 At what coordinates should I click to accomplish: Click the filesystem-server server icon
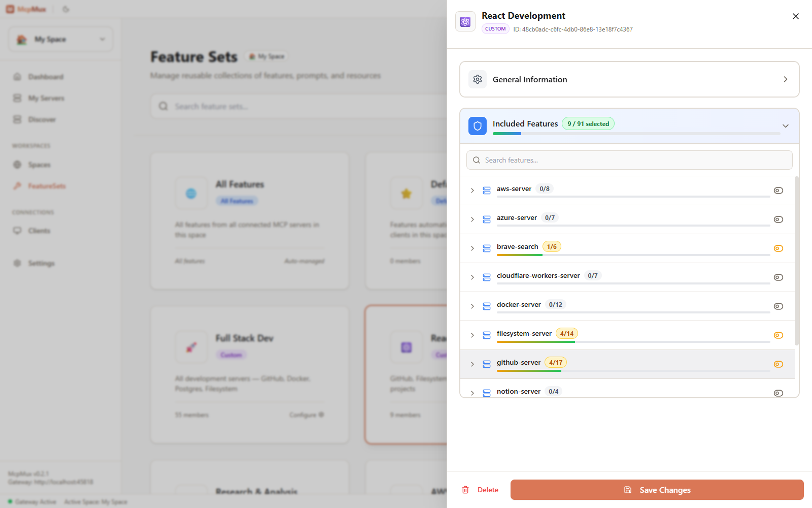tap(487, 335)
